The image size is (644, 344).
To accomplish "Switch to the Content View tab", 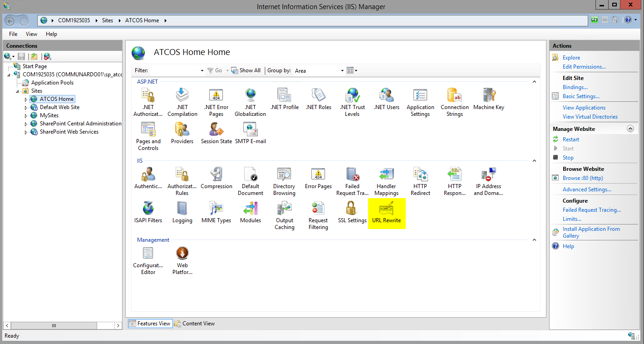I will [x=195, y=324].
